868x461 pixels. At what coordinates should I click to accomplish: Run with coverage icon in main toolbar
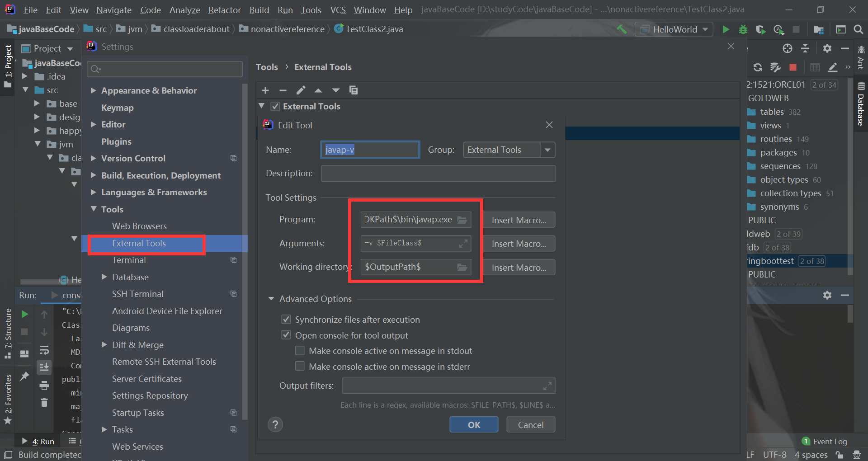[761, 29]
